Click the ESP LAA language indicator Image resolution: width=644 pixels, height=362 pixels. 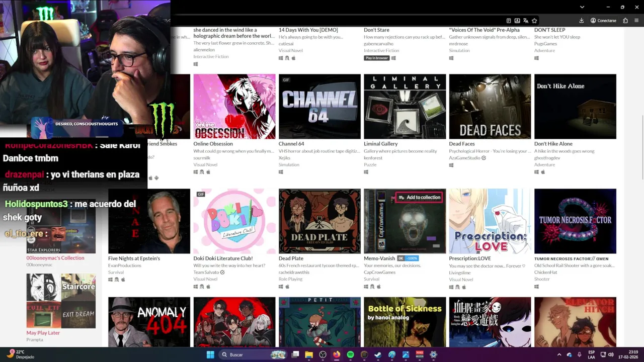[592, 354]
